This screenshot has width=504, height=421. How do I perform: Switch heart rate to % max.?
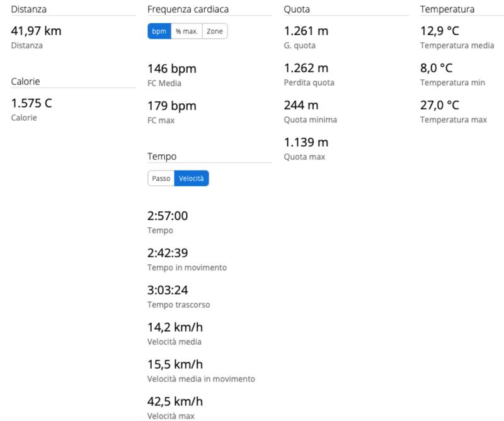(186, 31)
